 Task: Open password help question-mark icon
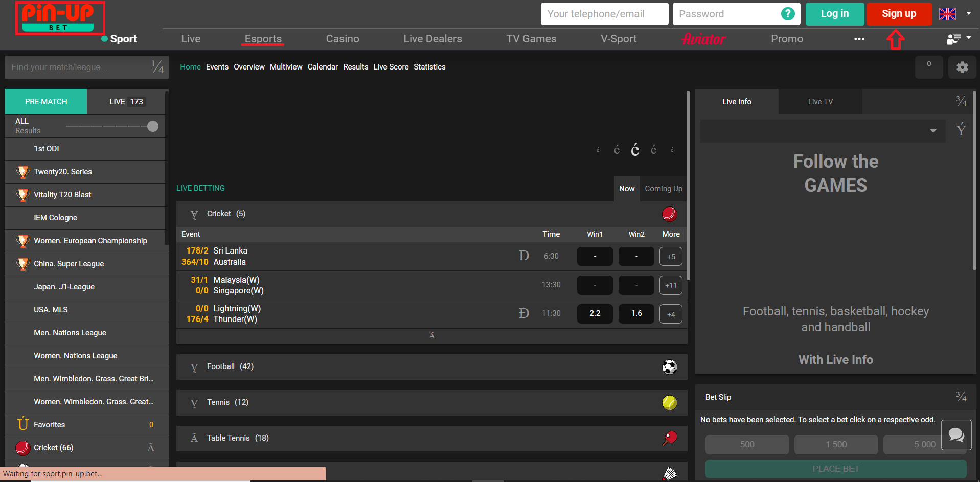tap(788, 14)
